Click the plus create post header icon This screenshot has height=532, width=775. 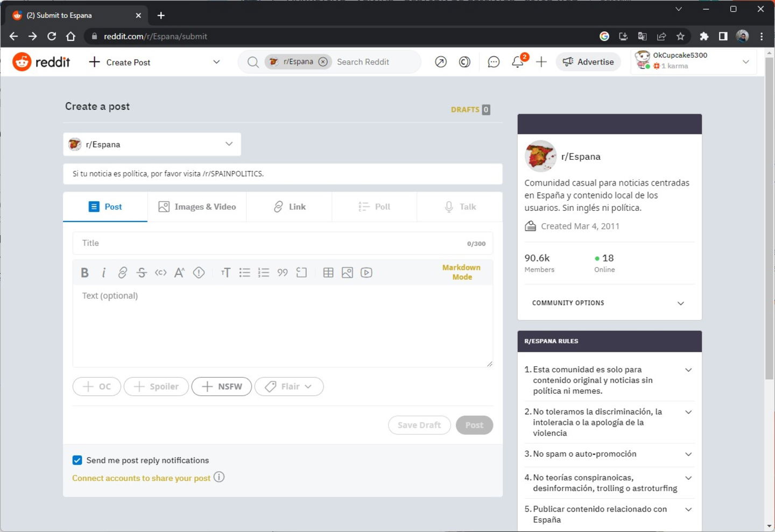pos(541,62)
